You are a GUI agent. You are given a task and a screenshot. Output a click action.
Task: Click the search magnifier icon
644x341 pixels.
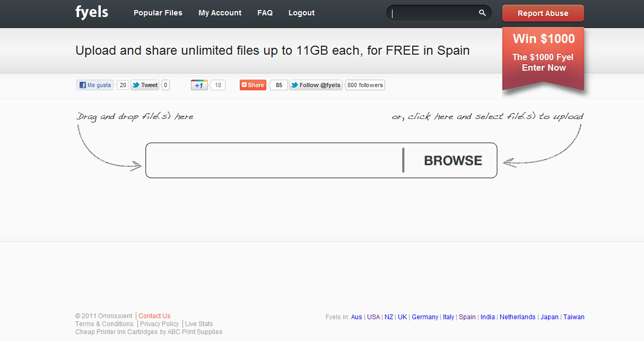[482, 13]
